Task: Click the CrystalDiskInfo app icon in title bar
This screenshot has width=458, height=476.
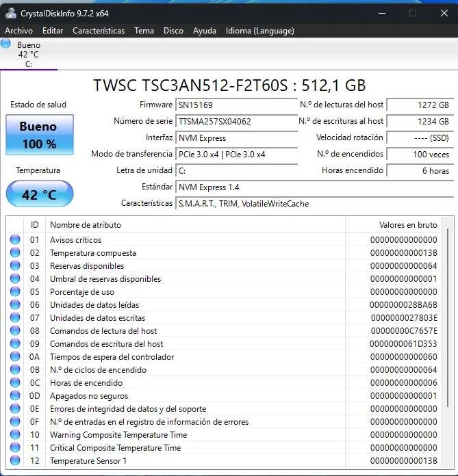Action: point(11,13)
